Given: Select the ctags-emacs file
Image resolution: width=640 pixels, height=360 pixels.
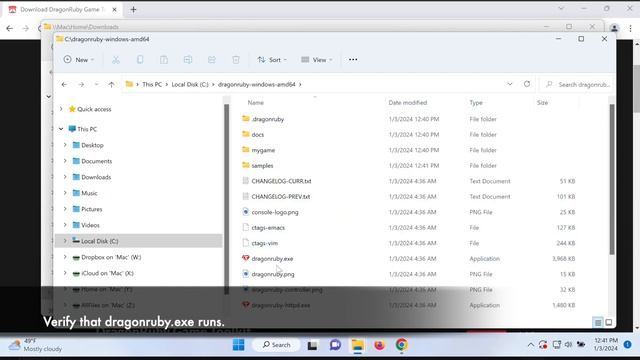Looking at the screenshot, I should click(268, 228).
